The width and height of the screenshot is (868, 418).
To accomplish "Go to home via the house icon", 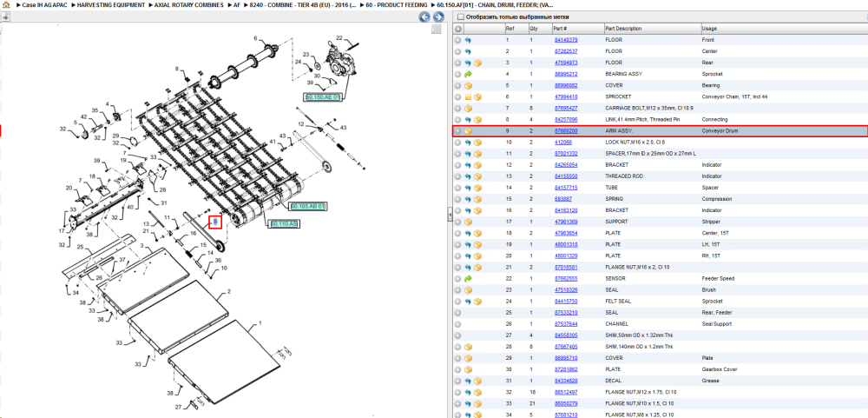I will coord(6,3).
